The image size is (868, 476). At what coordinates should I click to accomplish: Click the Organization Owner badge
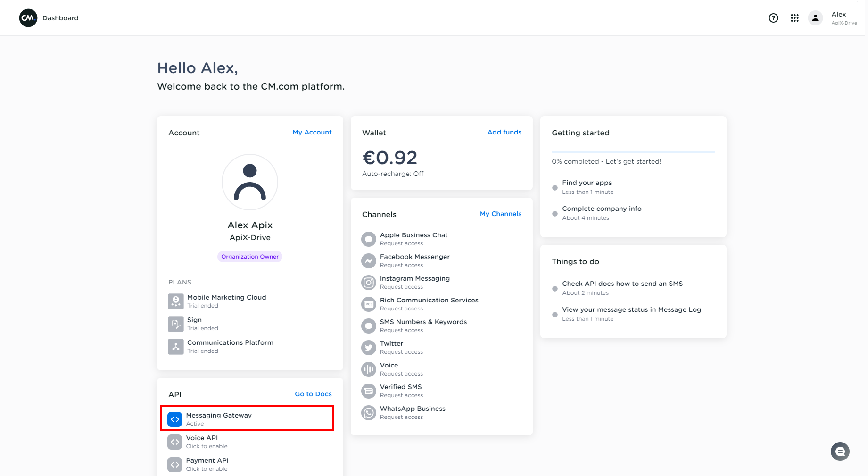point(250,257)
